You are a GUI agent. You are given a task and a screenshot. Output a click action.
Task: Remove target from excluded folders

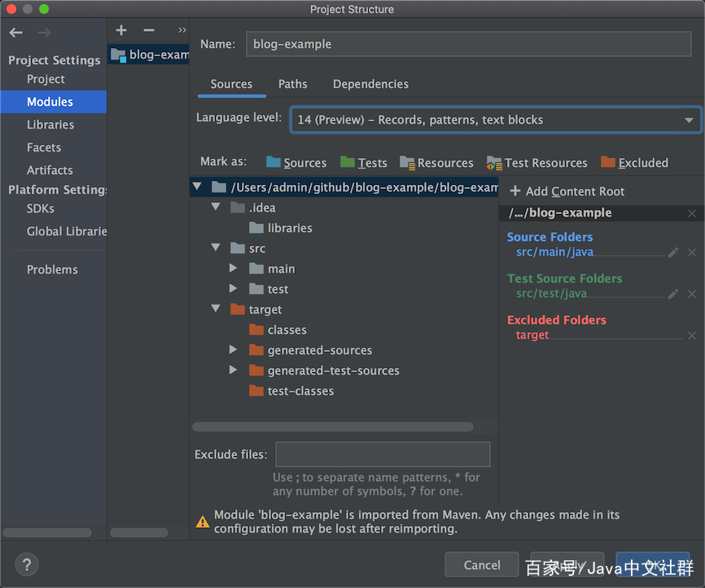click(x=692, y=336)
